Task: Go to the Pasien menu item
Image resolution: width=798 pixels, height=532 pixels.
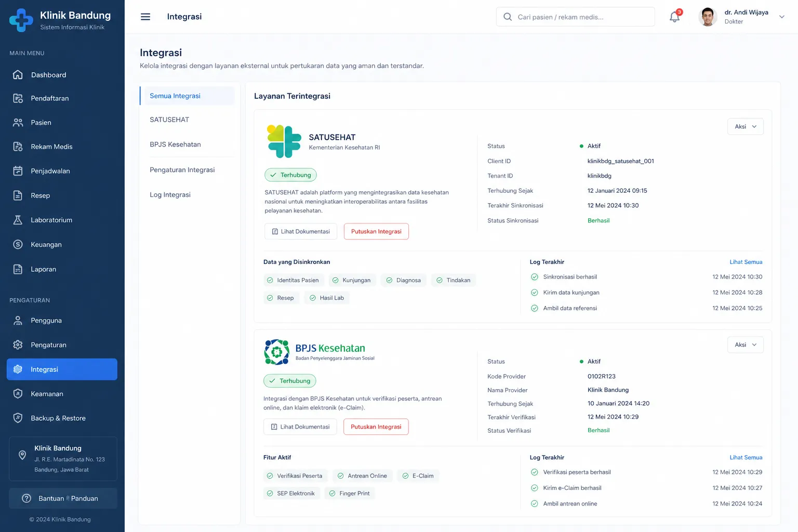Action: [62, 123]
